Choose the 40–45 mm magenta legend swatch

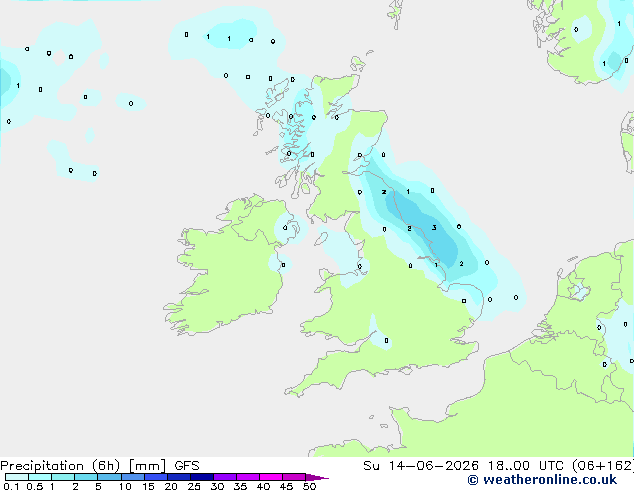click(271, 477)
